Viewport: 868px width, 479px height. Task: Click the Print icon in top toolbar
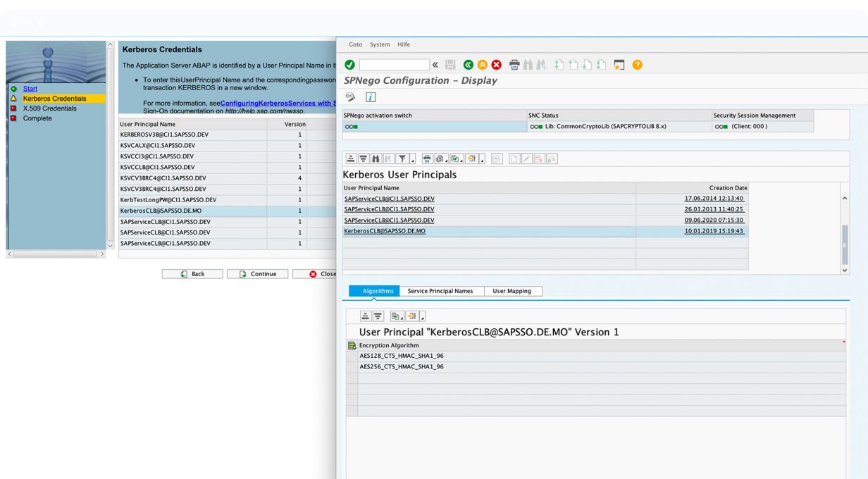tap(515, 65)
